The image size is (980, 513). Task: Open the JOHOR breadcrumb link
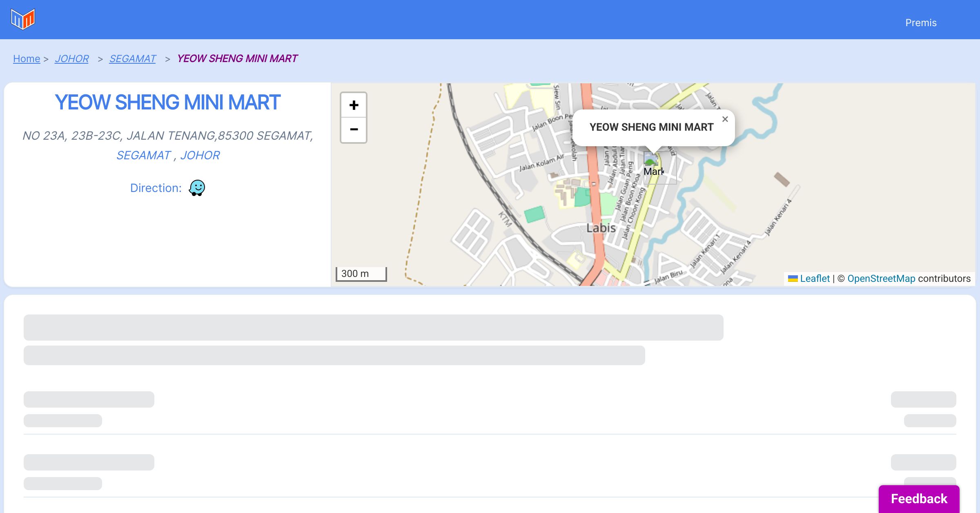click(x=72, y=58)
